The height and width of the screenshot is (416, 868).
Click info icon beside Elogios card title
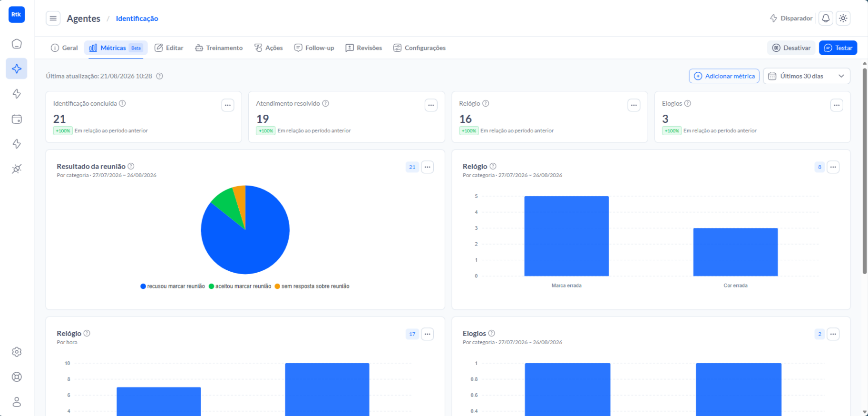tap(687, 103)
